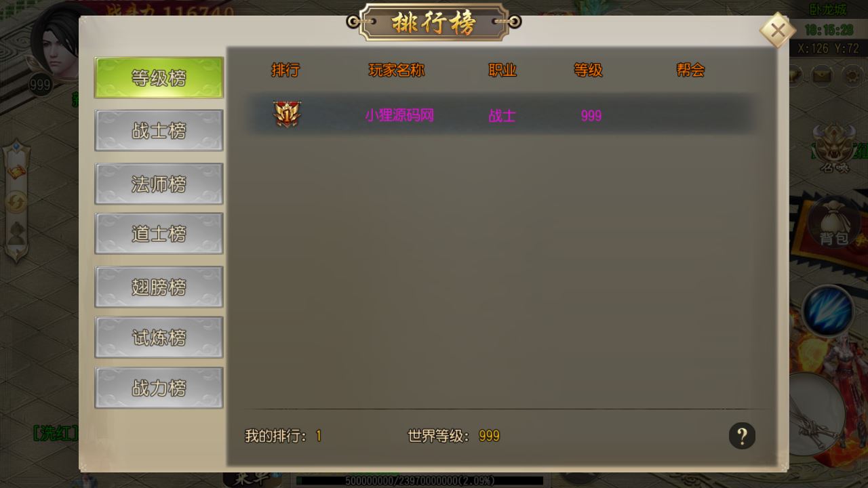Screen dimensions: 868x488
Task: Switch to 法师榜 tab
Action: click(x=159, y=184)
